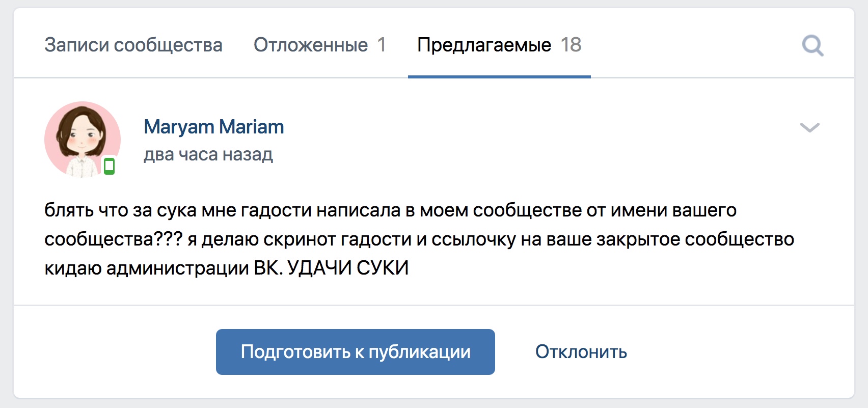The image size is (868, 408).
Task: Click the search magnifier icon
Action: 812,46
